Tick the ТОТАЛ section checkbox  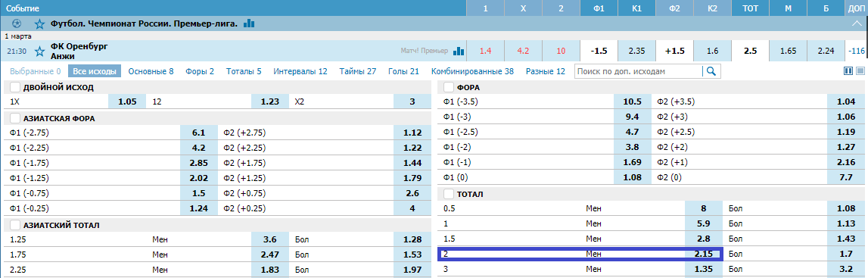click(x=449, y=195)
